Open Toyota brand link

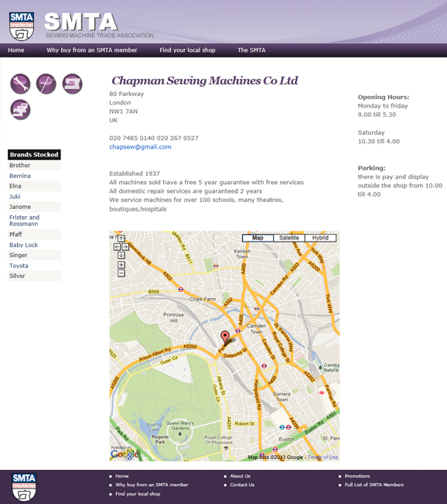click(19, 266)
